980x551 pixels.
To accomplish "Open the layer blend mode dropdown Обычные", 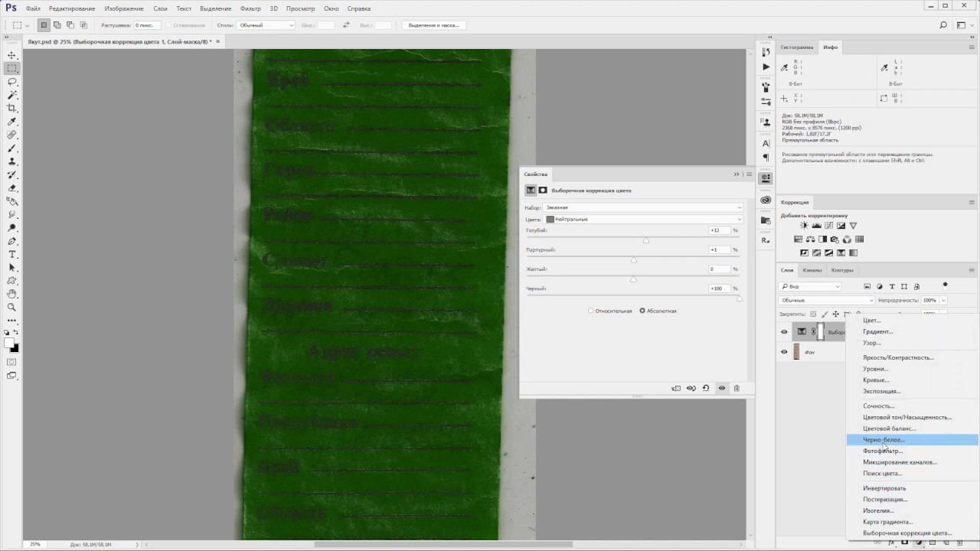I will pyautogui.click(x=826, y=300).
